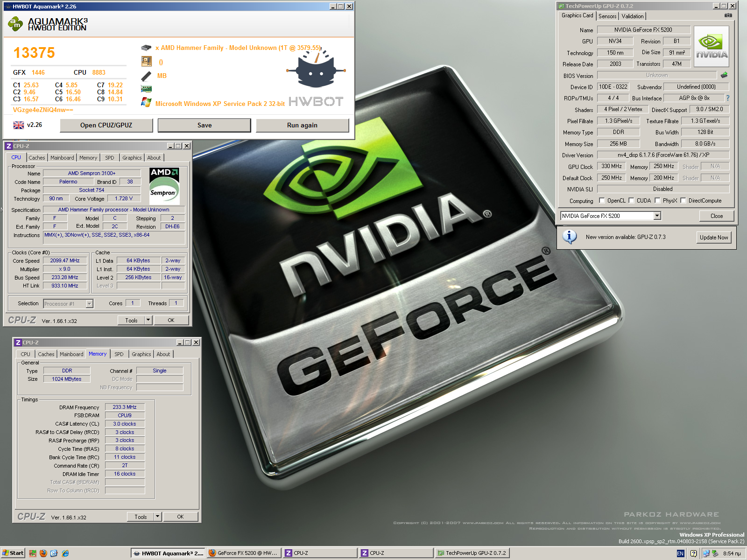Click the GPU-Z title bar icon
This screenshot has width=747, height=560.
pos(562,6)
